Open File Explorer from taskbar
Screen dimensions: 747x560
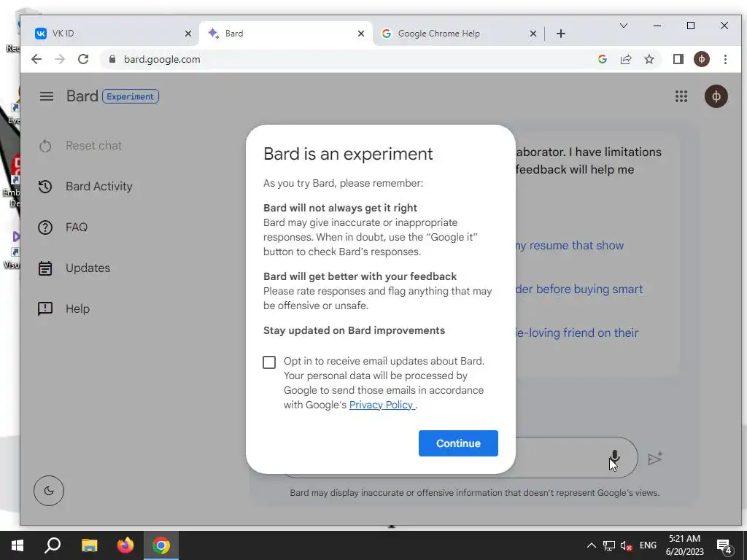pos(89,545)
